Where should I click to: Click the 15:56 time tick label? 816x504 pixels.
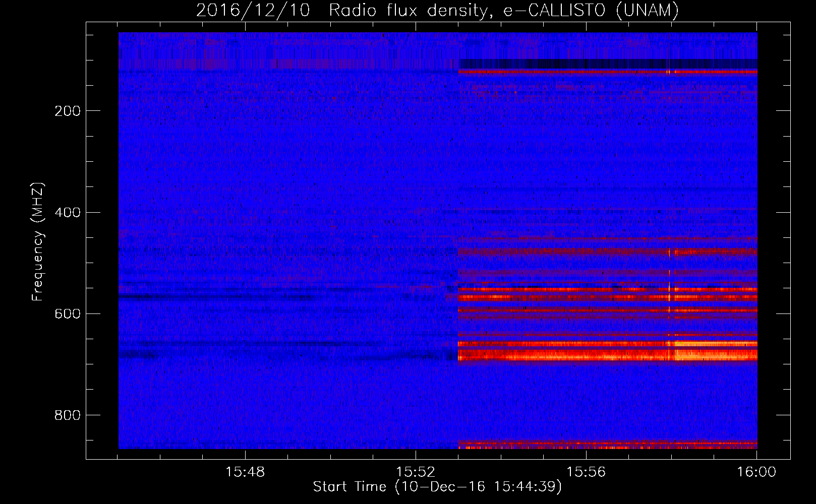tap(586, 472)
